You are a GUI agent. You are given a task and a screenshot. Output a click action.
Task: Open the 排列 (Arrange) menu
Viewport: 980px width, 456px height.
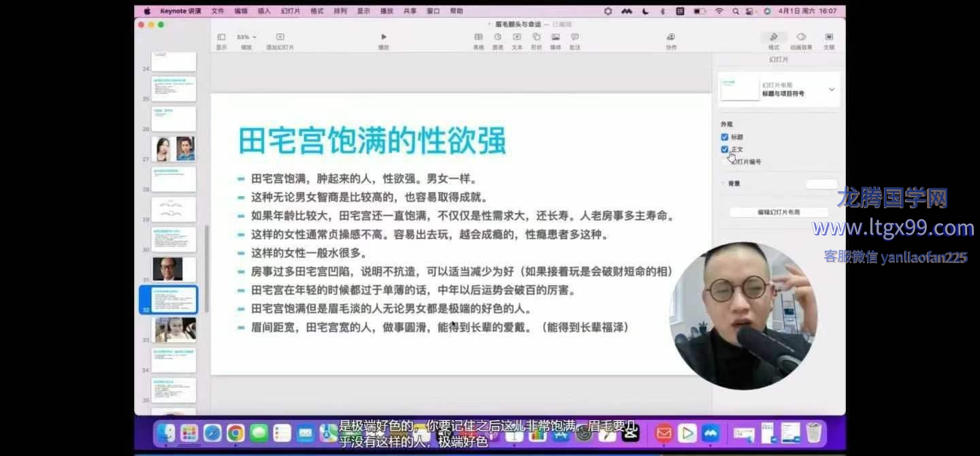point(340,12)
